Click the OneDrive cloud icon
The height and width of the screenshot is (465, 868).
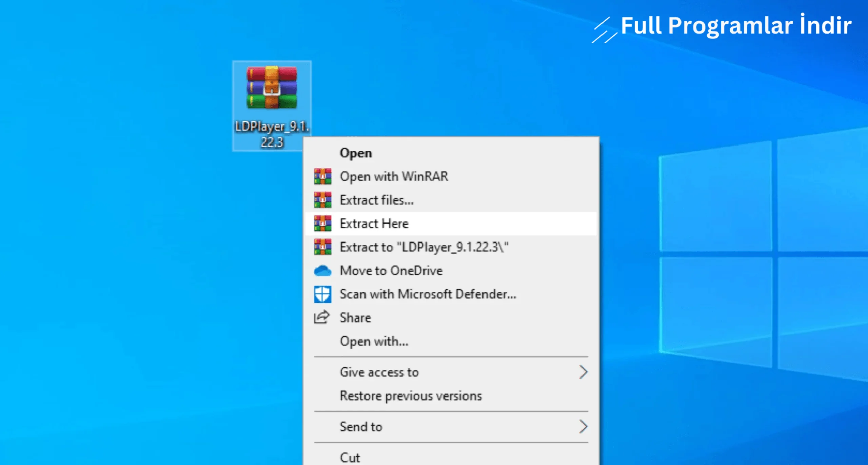[322, 271]
